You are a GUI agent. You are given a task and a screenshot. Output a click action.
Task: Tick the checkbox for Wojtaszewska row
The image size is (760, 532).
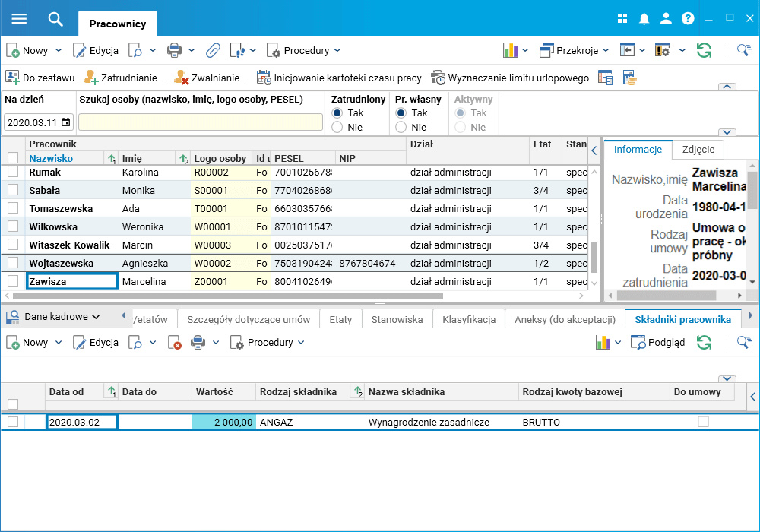(13, 263)
